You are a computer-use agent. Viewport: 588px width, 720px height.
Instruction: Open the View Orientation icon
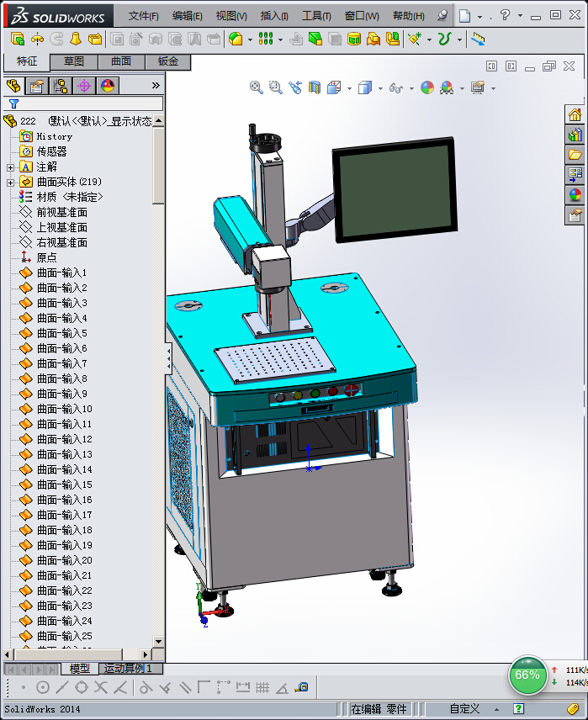[x=334, y=87]
